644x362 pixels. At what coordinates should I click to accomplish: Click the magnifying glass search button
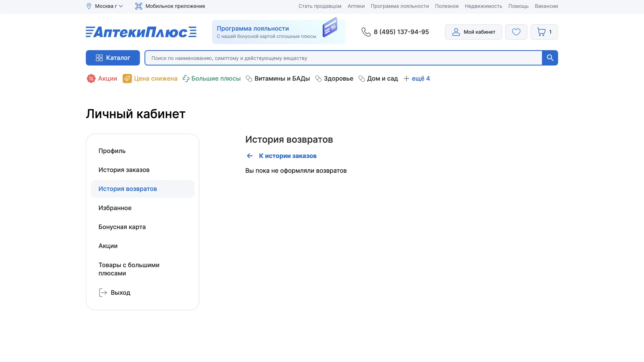[x=550, y=58]
